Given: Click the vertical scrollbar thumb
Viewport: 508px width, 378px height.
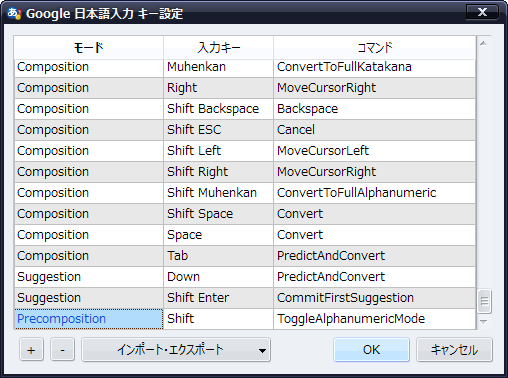Looking at the screenshot, I should tap(484, 301).
